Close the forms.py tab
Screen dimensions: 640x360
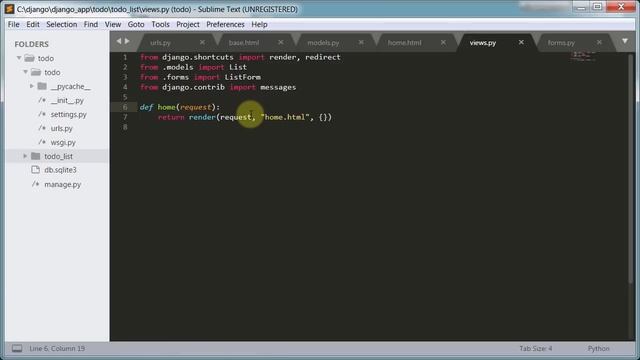tap(599, 42)
